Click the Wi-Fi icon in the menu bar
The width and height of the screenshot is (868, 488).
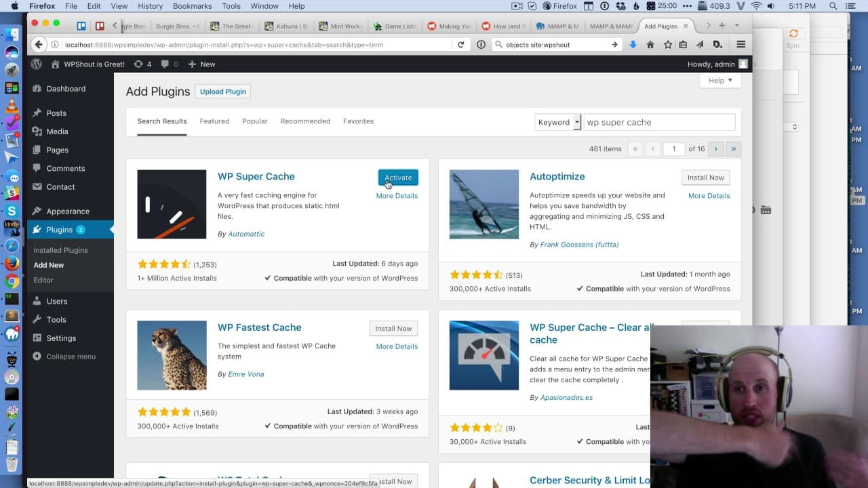756,6
